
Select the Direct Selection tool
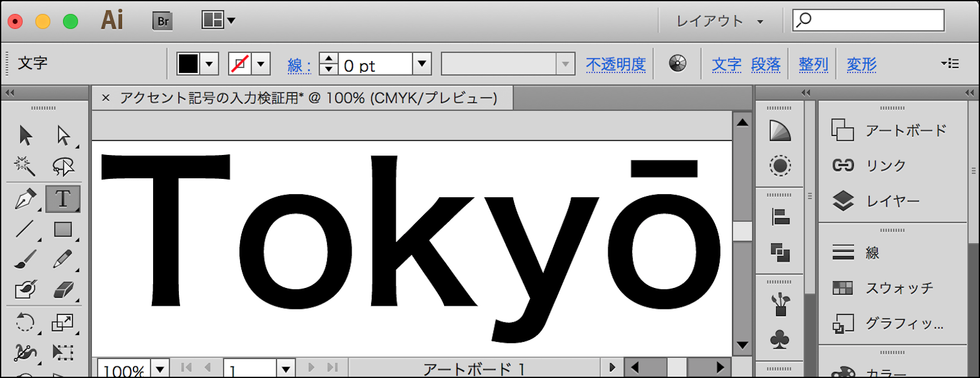point(62,135)
